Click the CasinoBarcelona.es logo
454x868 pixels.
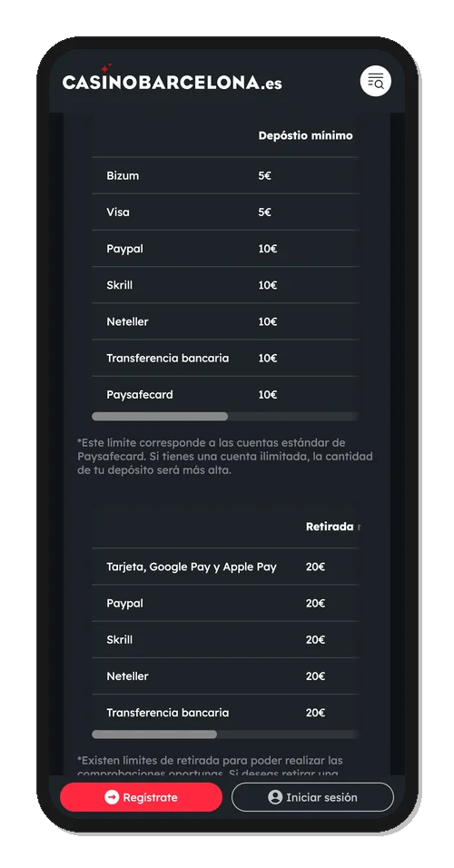[172, 79]
